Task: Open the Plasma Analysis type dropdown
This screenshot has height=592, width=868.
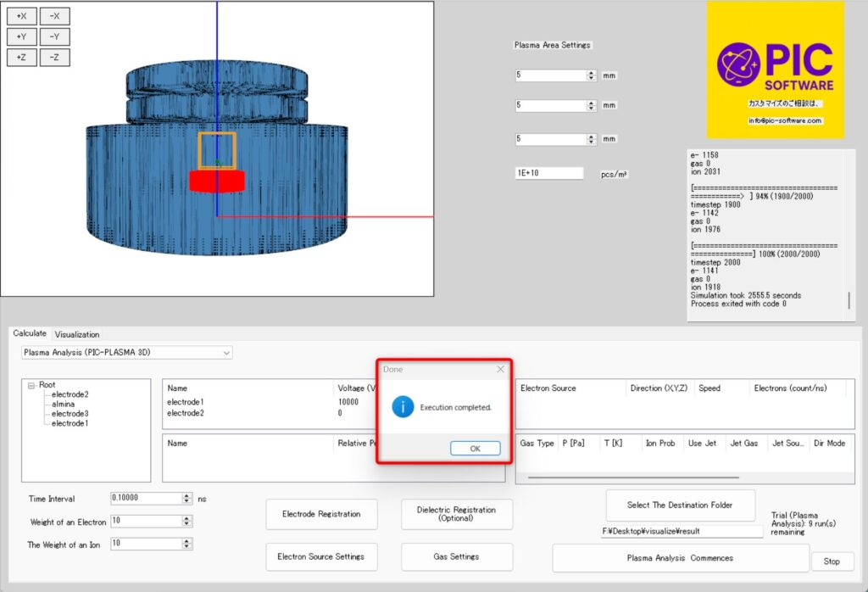Action: tap(225, 352)
